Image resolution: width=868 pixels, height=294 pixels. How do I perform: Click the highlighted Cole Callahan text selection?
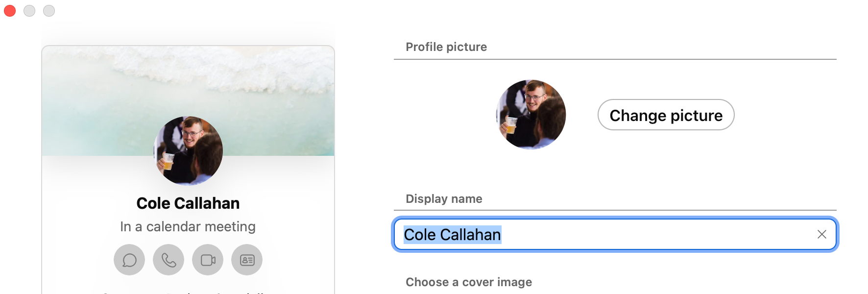pyautogui.click(x=452, y=235)
